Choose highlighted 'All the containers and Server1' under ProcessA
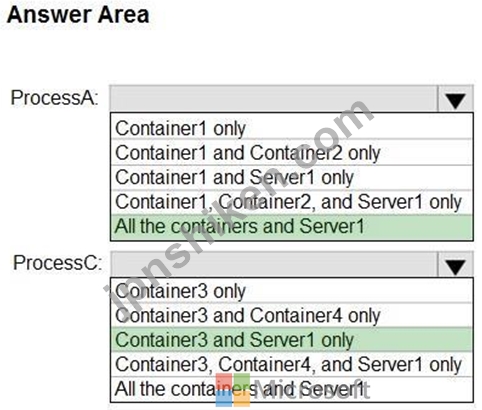Image resolution: width=482 pixels, height=410 pixels. (291, 227)
